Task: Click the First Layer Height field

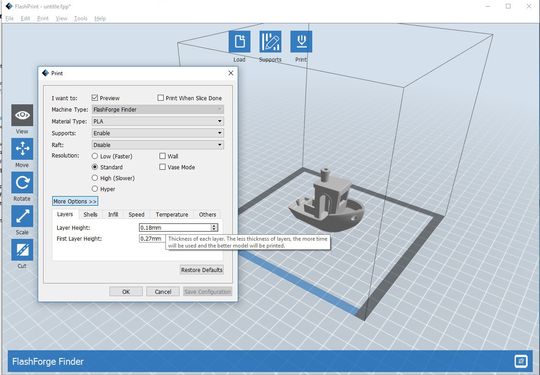Action: coord(152,239)
